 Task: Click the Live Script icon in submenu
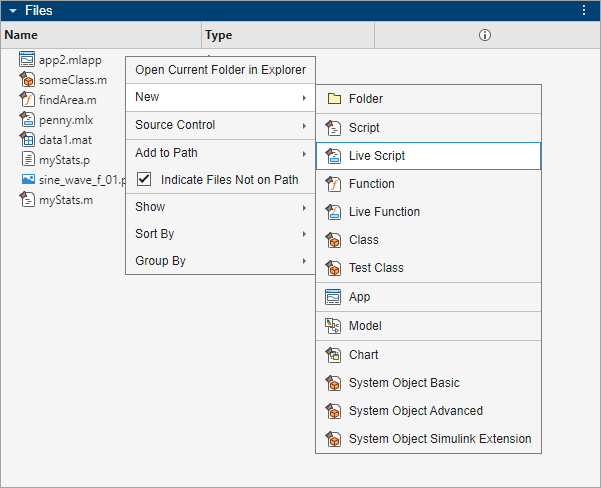click(333, 156)
